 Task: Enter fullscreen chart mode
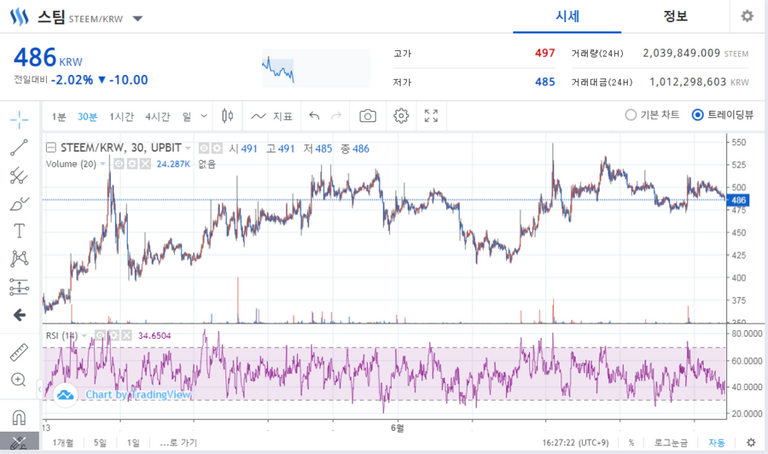(431, 116)
